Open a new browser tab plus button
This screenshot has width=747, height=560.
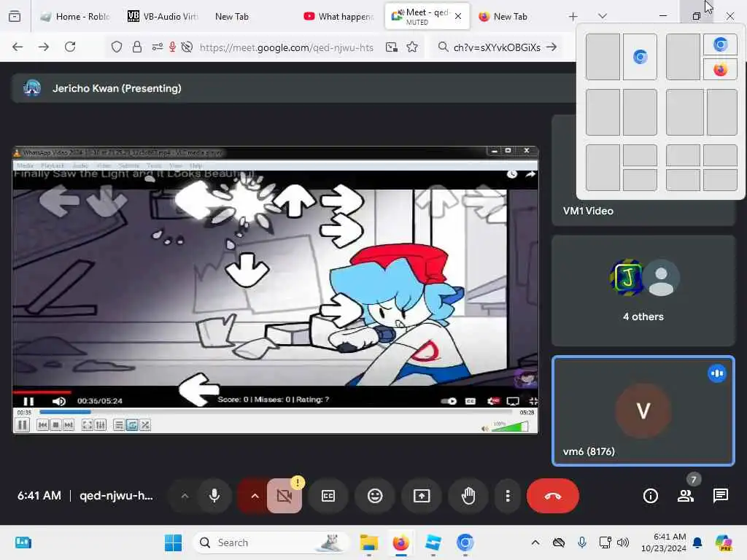[x=573, y=17]
